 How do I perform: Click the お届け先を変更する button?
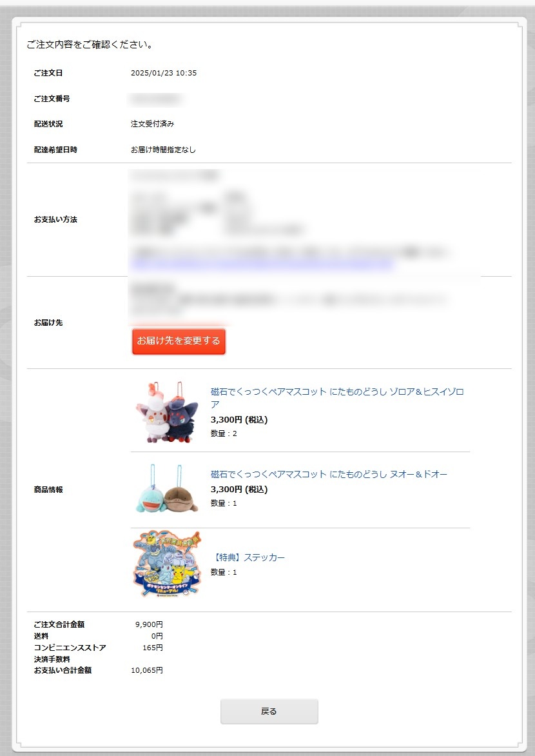(x=179, y=341)
